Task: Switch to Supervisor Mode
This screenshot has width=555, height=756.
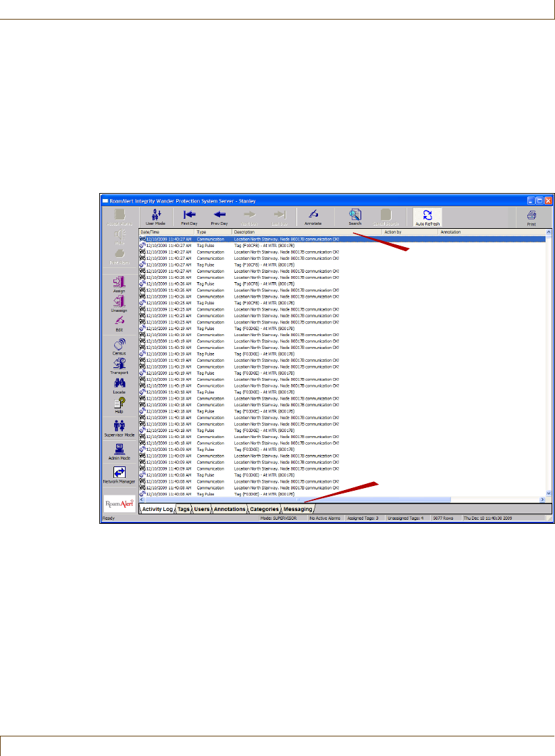Action: pyautogui.click(x=119, y=428)
